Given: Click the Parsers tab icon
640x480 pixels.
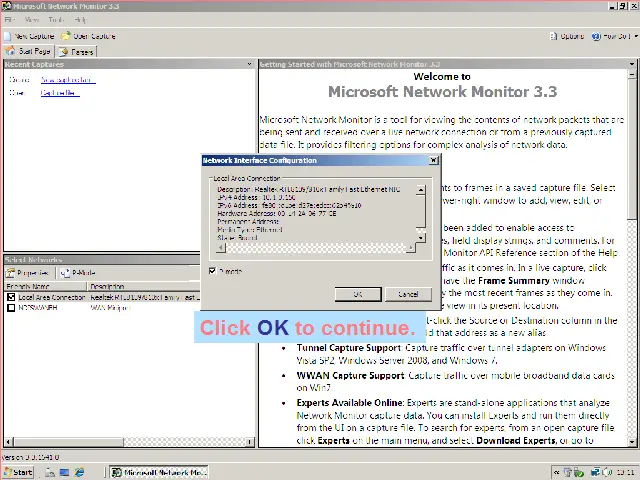Looking at the screenshot, I should [63, 52].
